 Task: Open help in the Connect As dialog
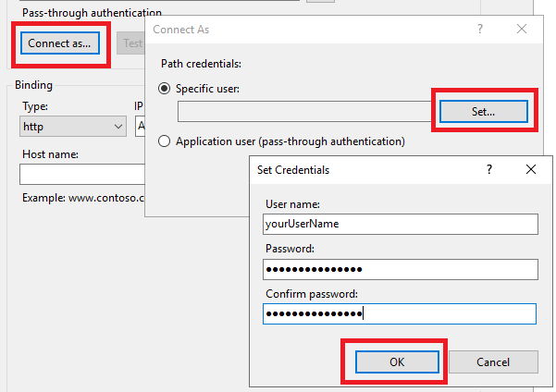[x=480, y=30]
